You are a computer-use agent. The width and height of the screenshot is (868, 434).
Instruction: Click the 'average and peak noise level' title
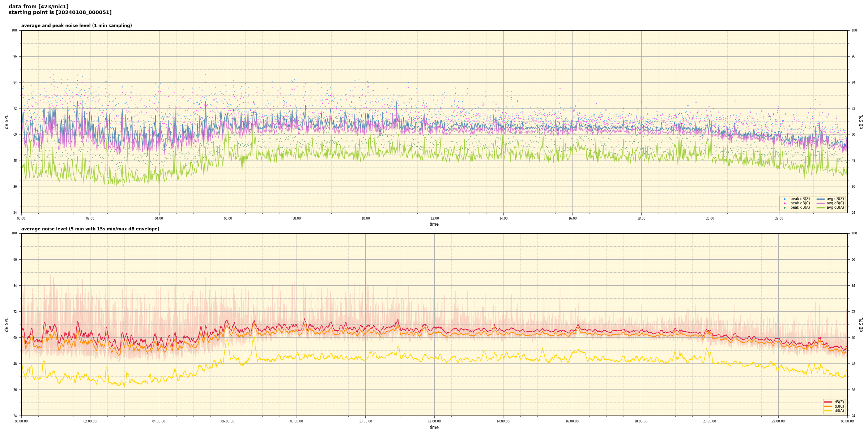pyautogui.click(x=76, y=26)
